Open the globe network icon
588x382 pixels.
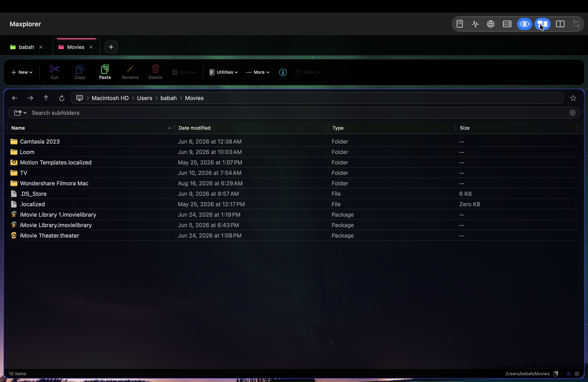click(x=490, y=24)
